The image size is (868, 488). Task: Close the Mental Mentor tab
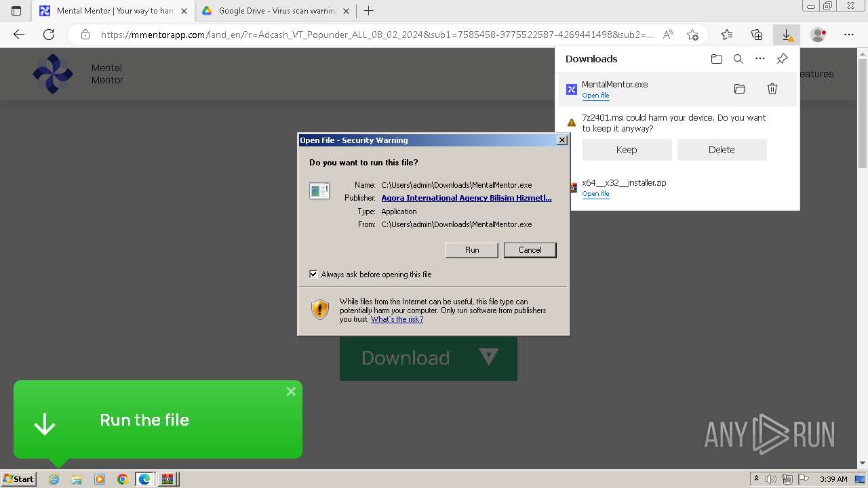[x=184, y=11]
